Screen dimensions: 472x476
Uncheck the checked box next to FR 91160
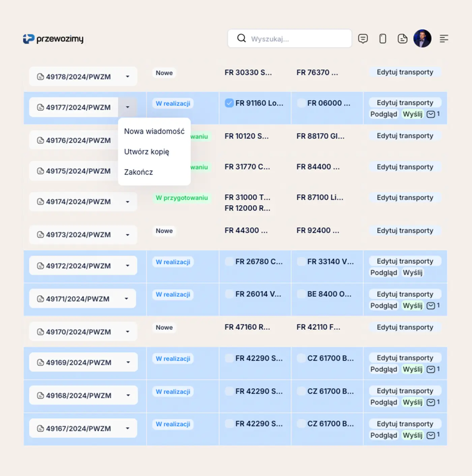point(229,103)
